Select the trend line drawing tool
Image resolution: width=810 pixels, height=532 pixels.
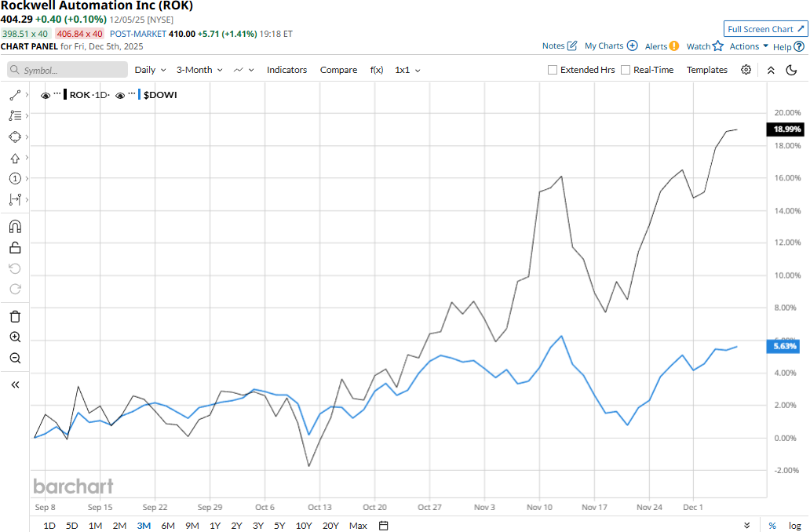coord(16,94)
